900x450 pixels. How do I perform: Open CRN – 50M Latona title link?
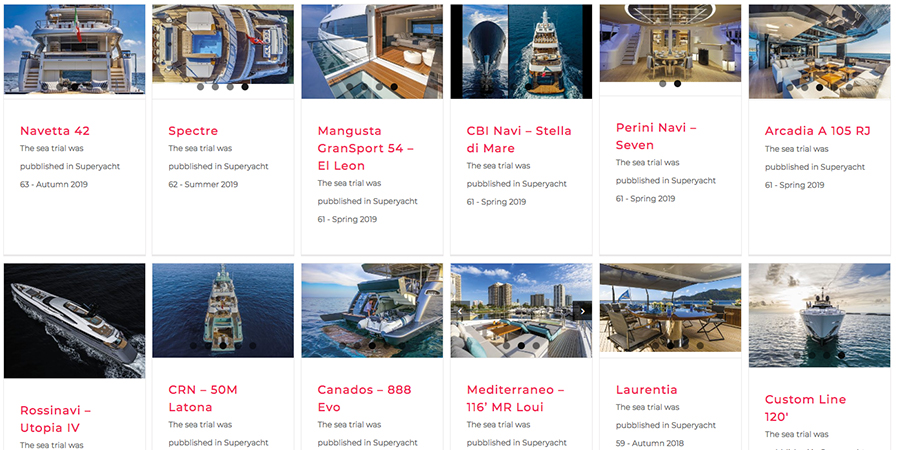203,398
